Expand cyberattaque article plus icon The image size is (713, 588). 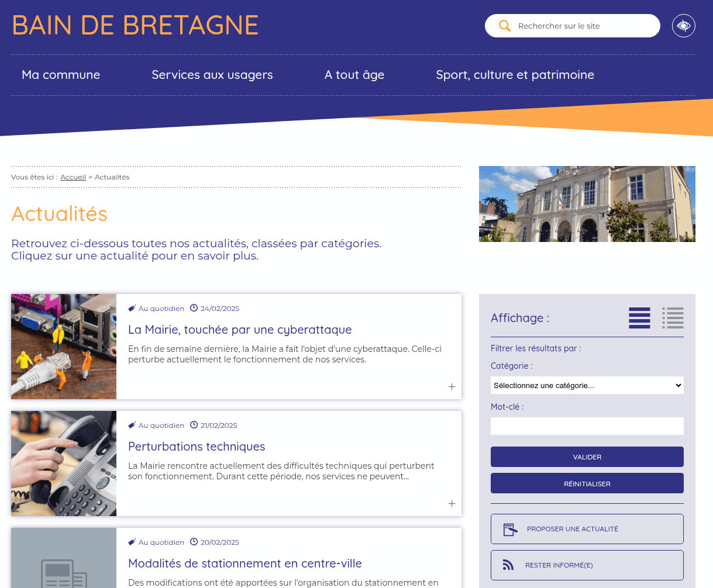[x=452, y=387]
